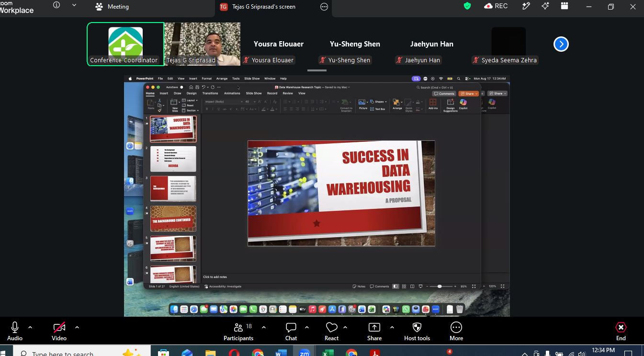
Task: Open Excel from the Windows taskbar
Action: tap(328, 353)
